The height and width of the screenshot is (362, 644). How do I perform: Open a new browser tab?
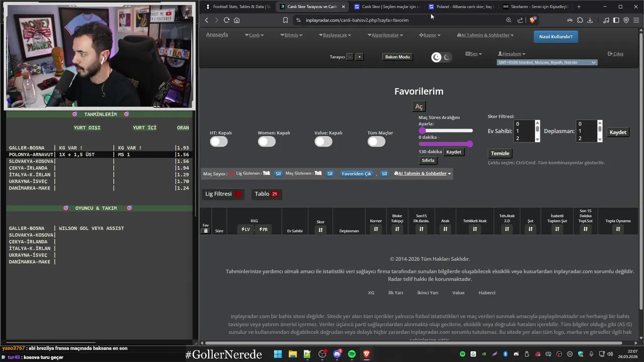579,7
